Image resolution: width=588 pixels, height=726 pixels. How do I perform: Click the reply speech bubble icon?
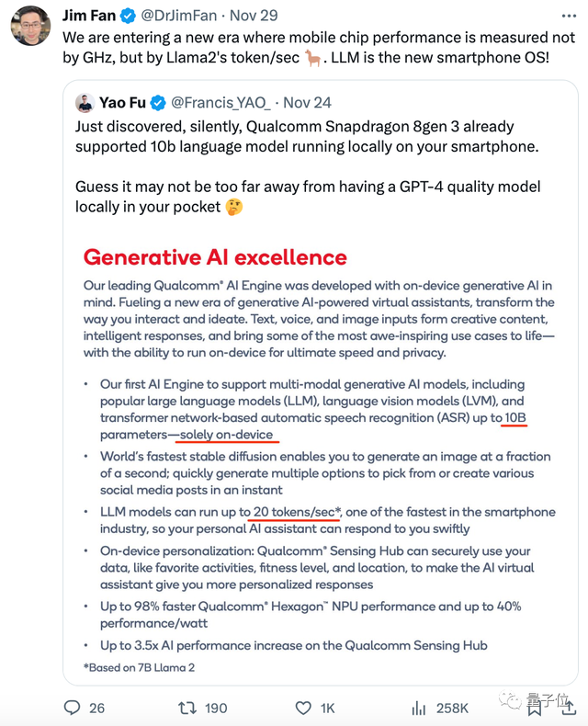73,708
